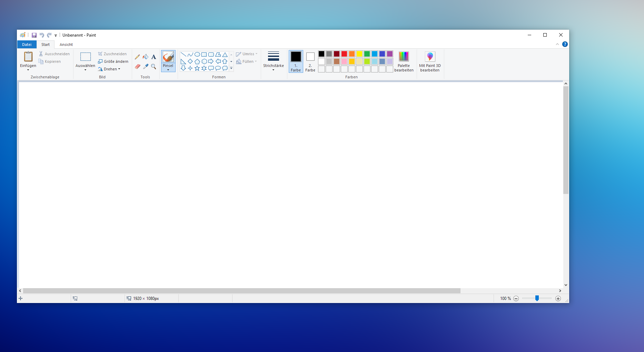Image resolution: width=644 pixels, height=352 pixels.
Task: Pick the Right triangle shape
Action: (183, 61)
